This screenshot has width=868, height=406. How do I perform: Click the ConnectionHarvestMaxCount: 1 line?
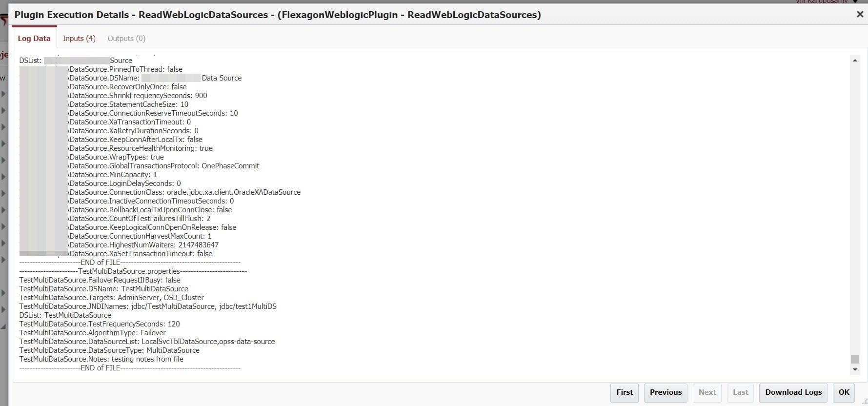(140, 236)
